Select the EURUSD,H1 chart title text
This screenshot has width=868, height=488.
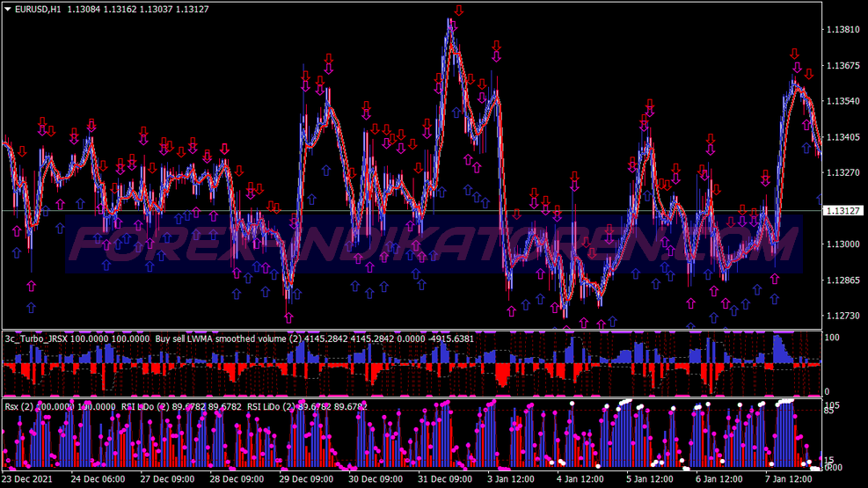[38, 9]
